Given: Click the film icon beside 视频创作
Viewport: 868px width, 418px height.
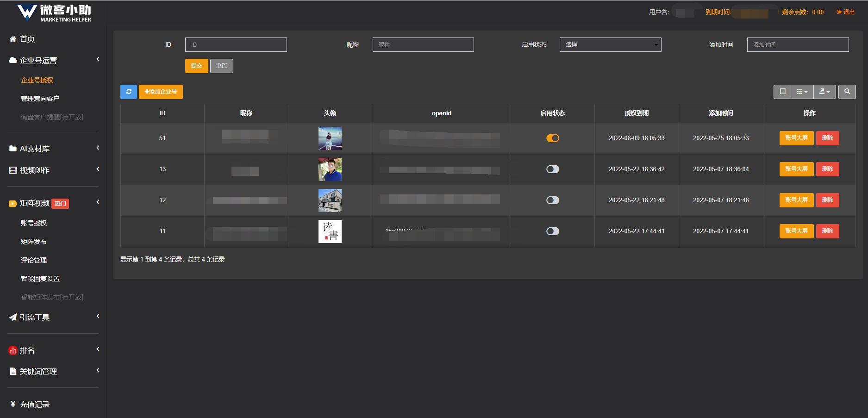Looking at the screenshot, I should (x=13, y=170).
